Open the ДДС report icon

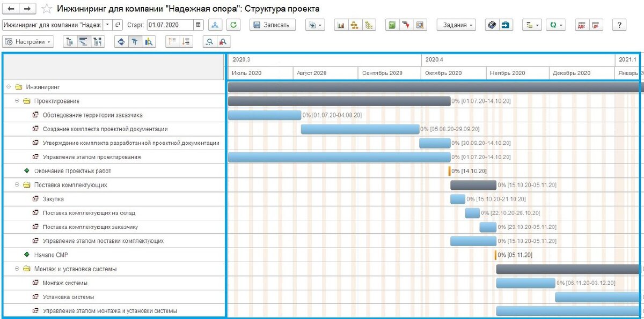tap(581, 25)
